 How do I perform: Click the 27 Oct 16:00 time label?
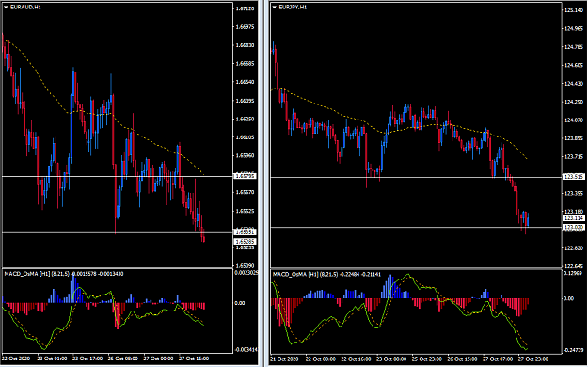click(x=194, y=359)
